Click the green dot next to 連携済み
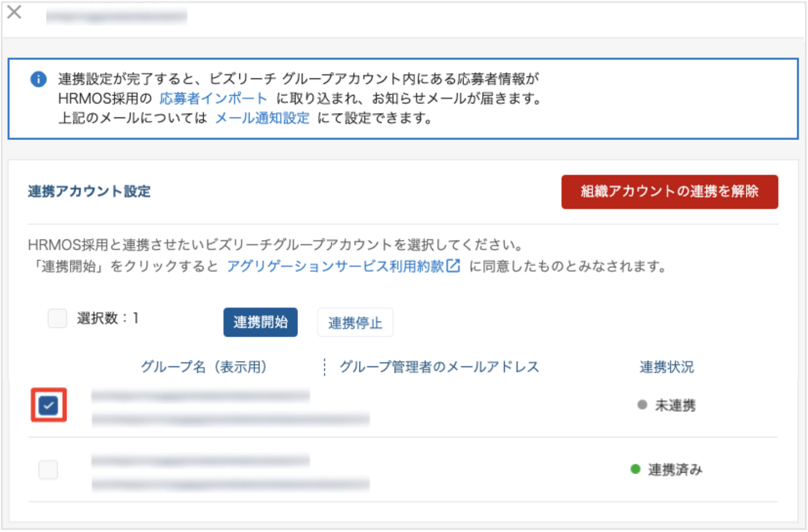The width and height of the screenshot is (808, 532). (635, 469)
